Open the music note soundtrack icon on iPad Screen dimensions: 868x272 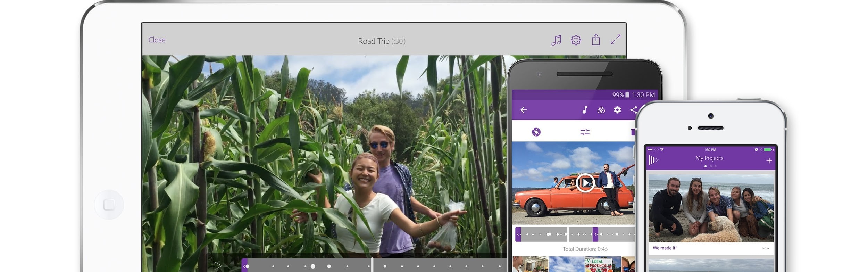pos(556,40)
